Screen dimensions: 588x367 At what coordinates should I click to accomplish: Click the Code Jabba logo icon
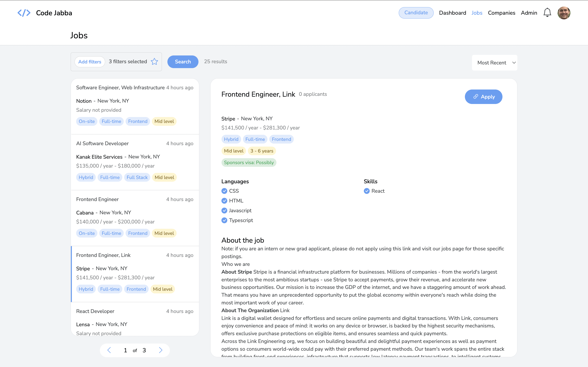pos(24,13)
